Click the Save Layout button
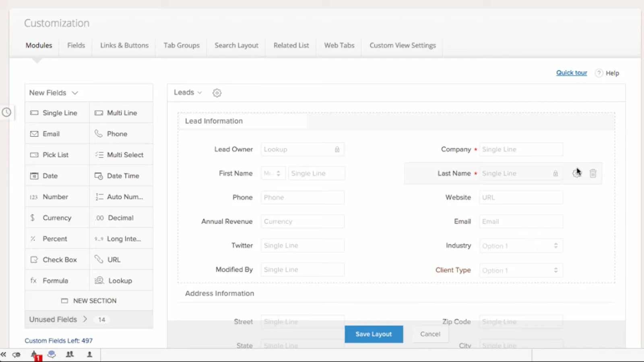The width and height of the screenshot is (644, 362). [x=374, y=334]
